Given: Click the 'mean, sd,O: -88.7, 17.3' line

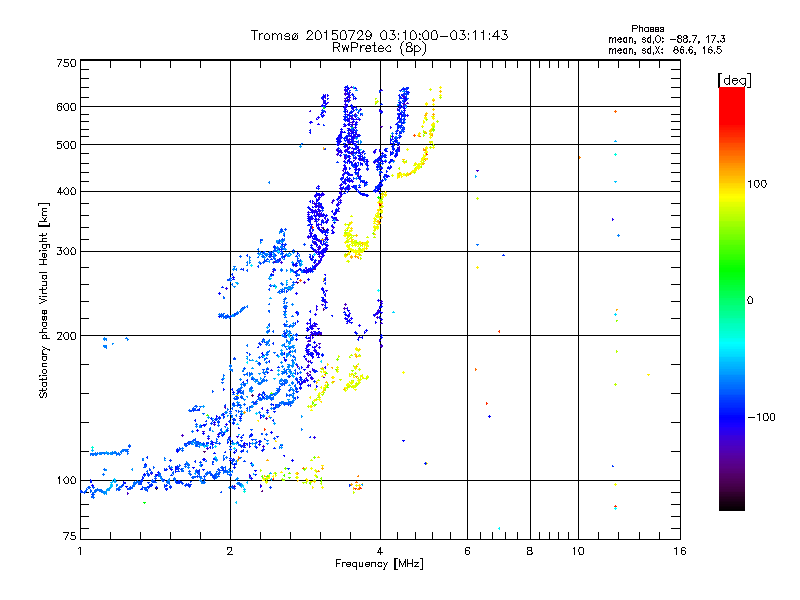Looking at the screenshot, I should [x=666, y=39].
